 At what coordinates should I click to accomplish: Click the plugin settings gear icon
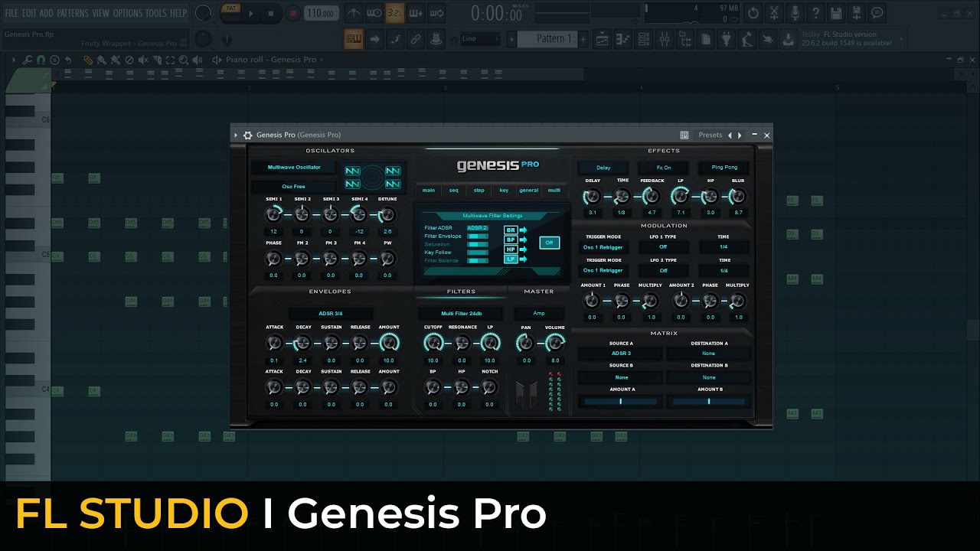(247, 135)
